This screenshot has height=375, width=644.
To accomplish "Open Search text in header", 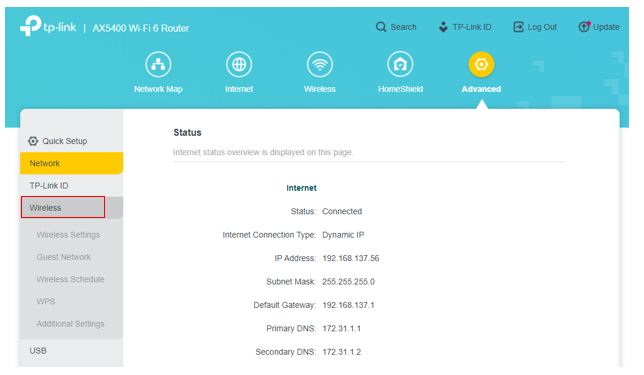I will pyautogui.click(x=403, y=27).
